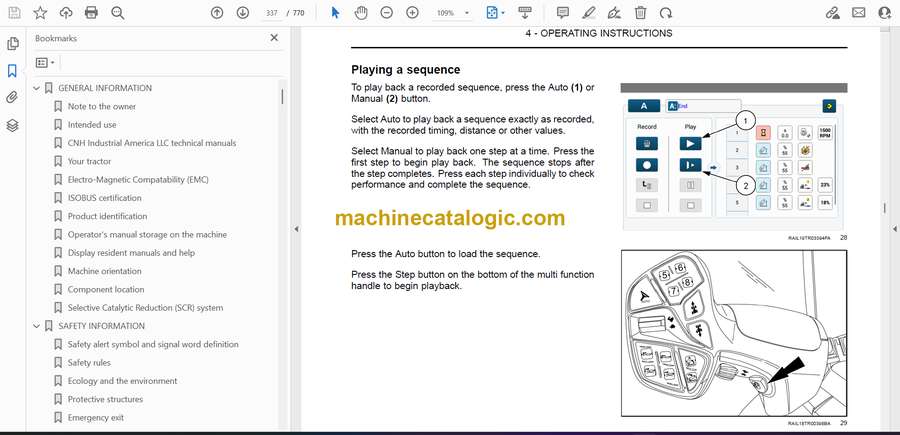Go to the previous page arrow

(x=217, y=13)
